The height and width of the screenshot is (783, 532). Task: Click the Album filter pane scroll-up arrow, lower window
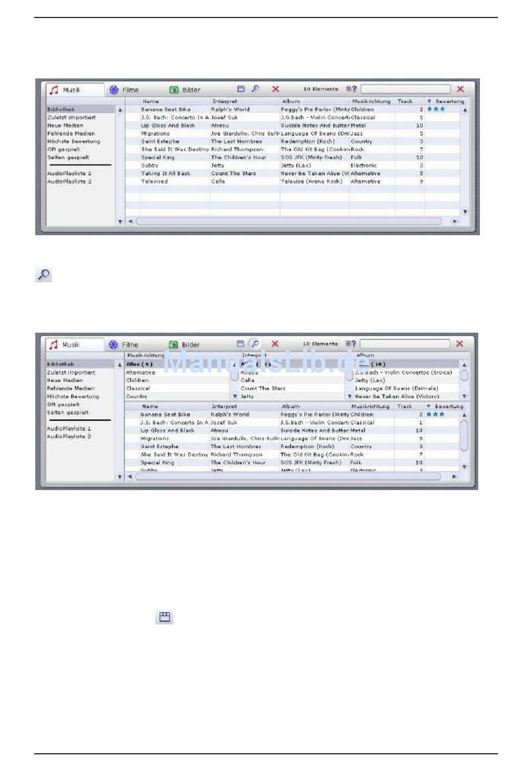464,365
